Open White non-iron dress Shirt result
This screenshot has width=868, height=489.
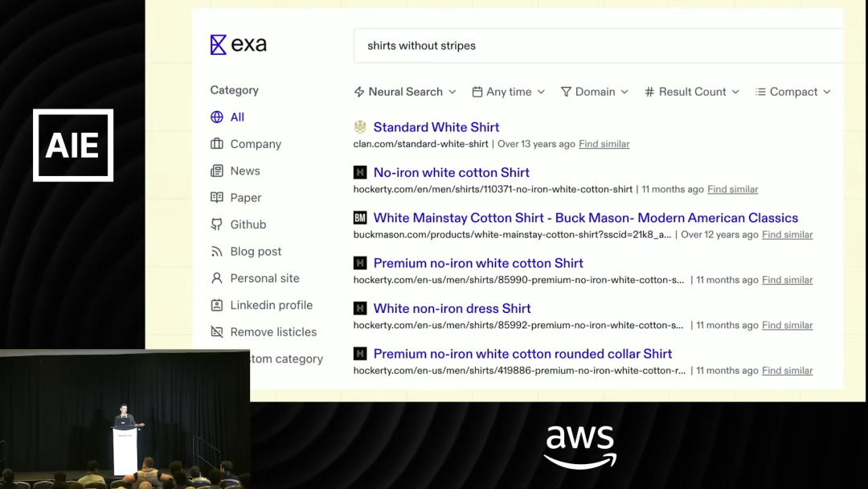point(452,309)
